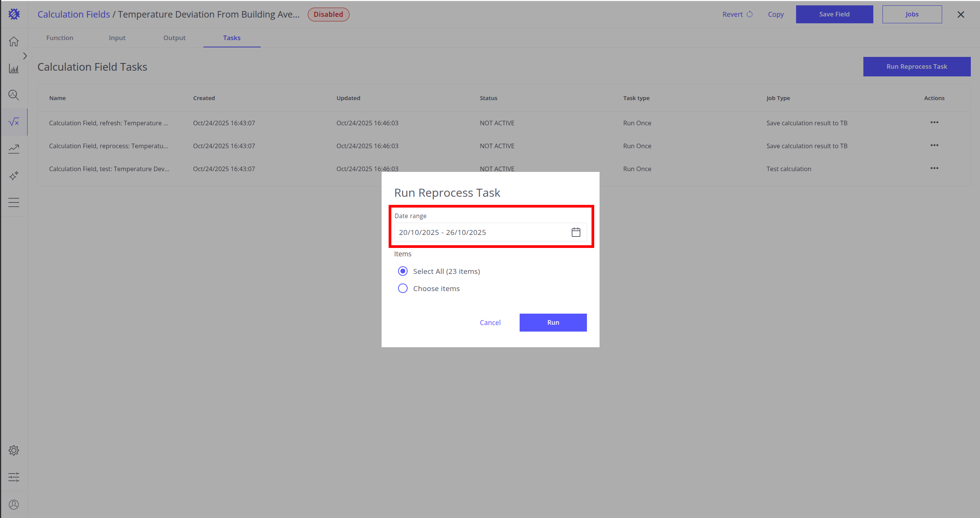Image resolution: width=980 pixels, height=518 pixels.
Task: Switch to the Function tab
Action: pos(60,38)
